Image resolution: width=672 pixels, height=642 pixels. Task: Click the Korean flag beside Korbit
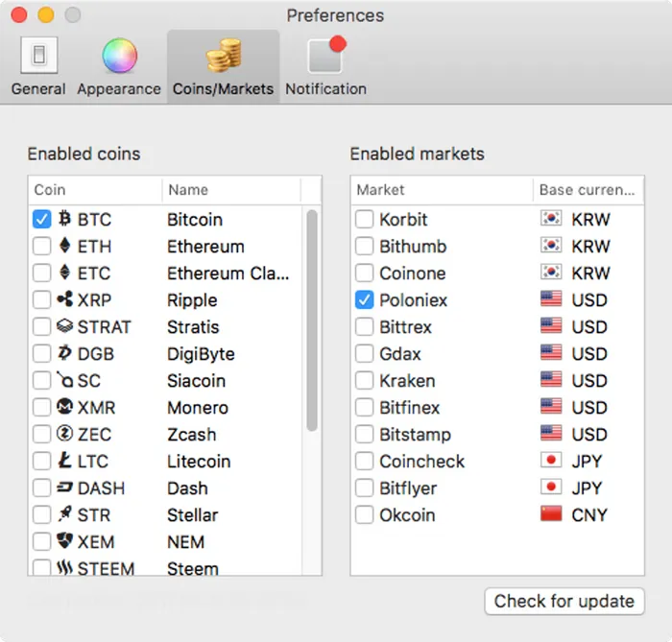[x=551, y=220]
